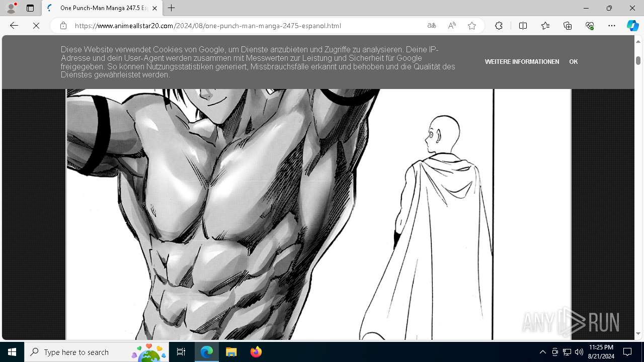Open the tab actions menu icon
The height and width of the screenshot is (362, 644).
pos(30,8)
